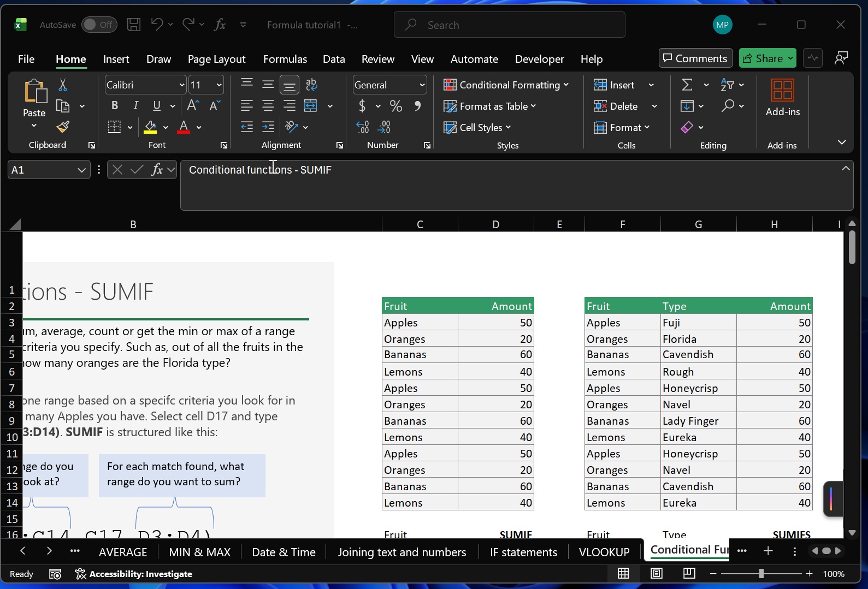Click the Redo arrow icon
The height and width of the screenshot is (589, 868).
[x=188, y=24]
